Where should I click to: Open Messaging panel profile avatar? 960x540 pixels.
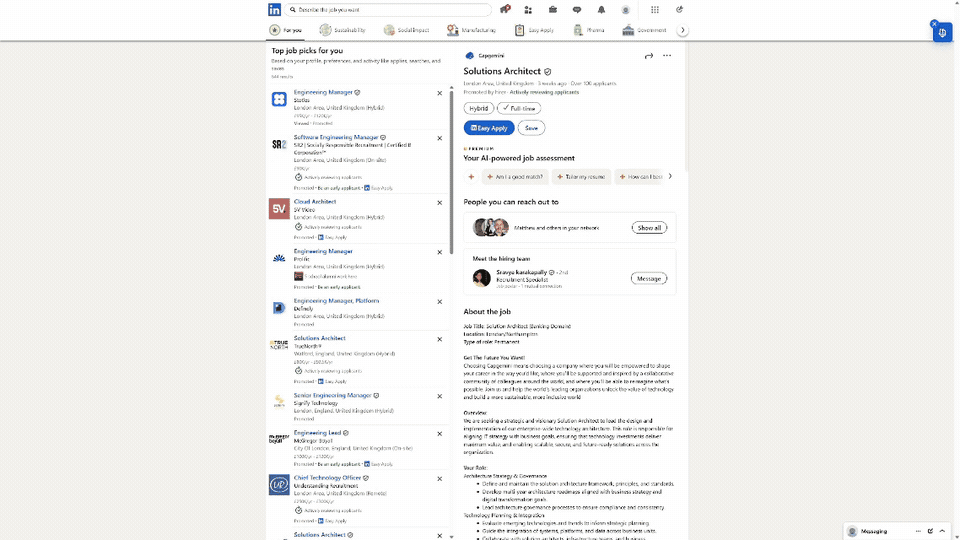(852, 531)
